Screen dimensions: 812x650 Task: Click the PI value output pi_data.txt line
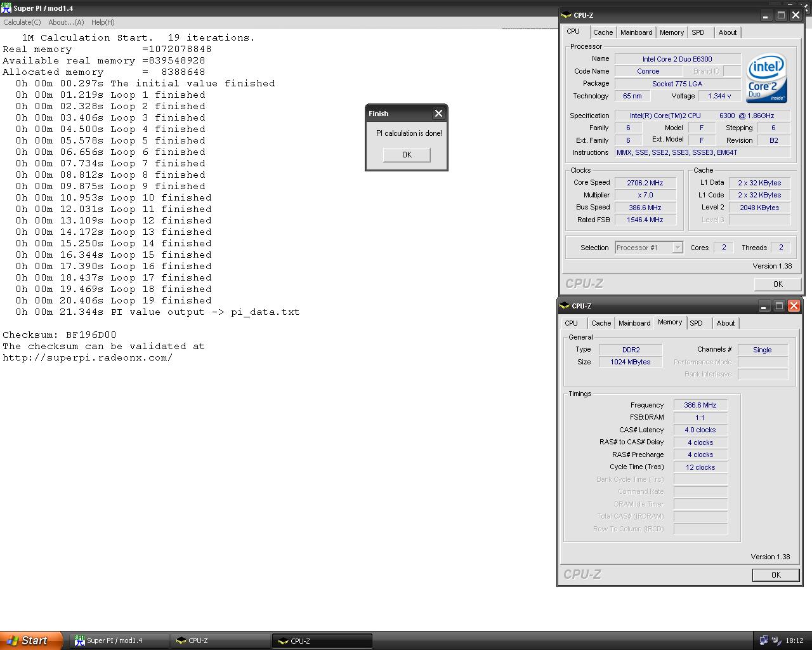point(157,312)
